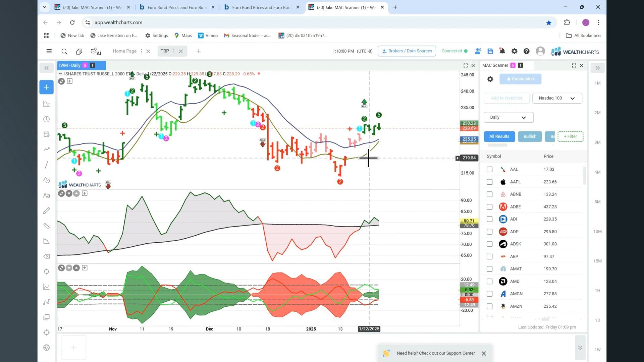
Task: Open the All Bookmarks folder
Action: pos(583,36)
